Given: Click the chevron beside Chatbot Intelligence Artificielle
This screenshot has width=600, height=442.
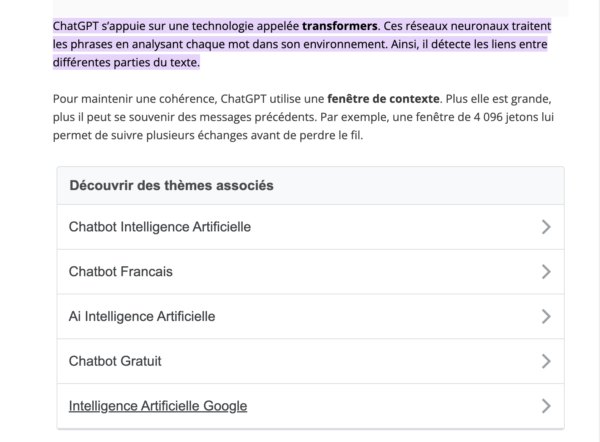Looking at the screenshot, I should [x=546, y=227].
